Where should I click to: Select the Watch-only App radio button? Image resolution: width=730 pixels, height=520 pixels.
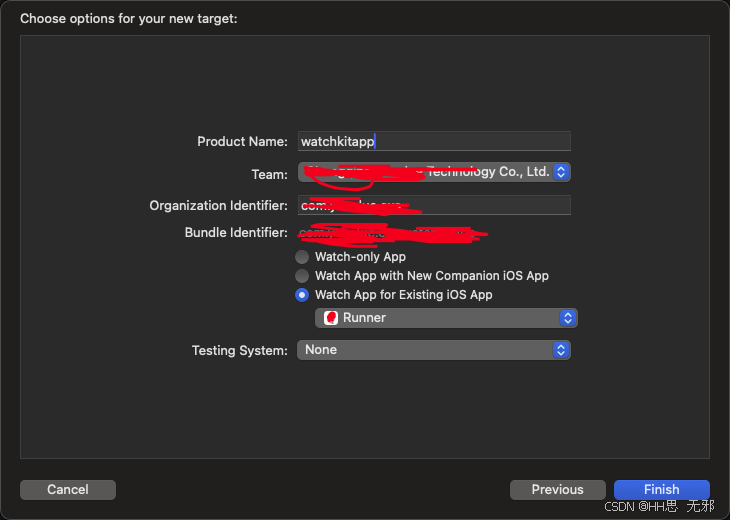302,257
